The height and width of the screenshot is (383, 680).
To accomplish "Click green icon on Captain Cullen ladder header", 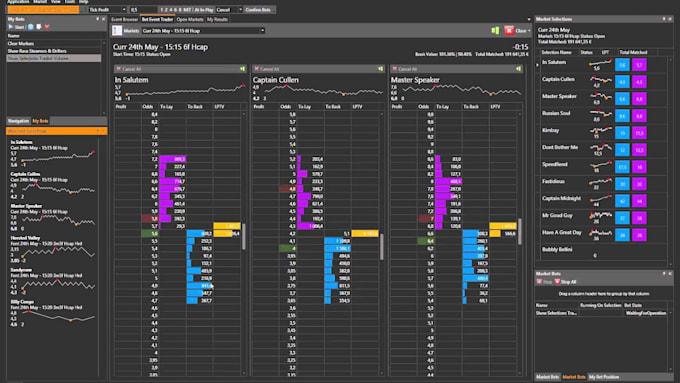I will click(x=380, y=69).
